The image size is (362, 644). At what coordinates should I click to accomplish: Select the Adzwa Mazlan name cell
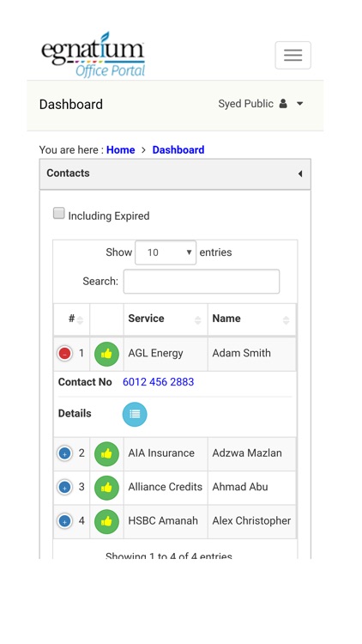(x=251, y=453)
